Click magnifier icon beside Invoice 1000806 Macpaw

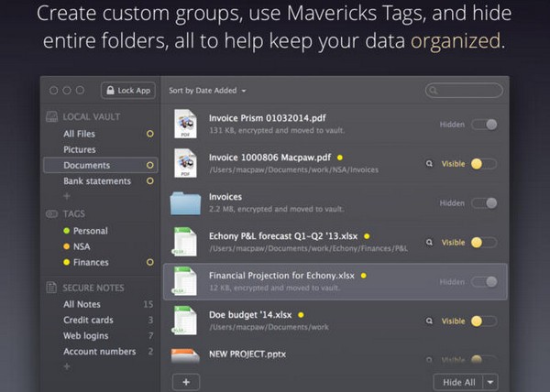tap(429, 164)
